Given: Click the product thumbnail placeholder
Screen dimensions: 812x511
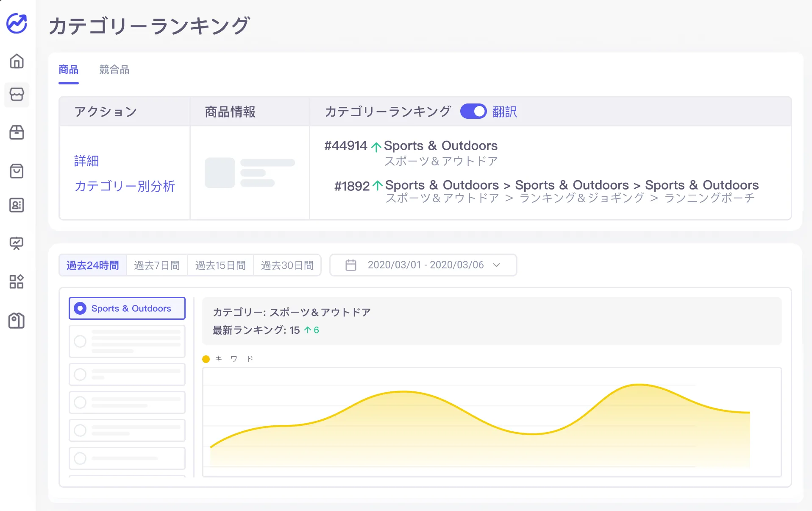Looking at the screenshot, I should point(220,173).
